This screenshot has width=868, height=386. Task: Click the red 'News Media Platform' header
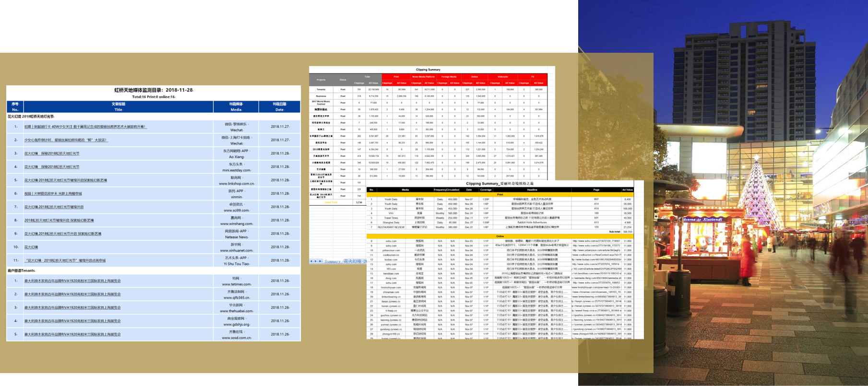pos(423,77)
